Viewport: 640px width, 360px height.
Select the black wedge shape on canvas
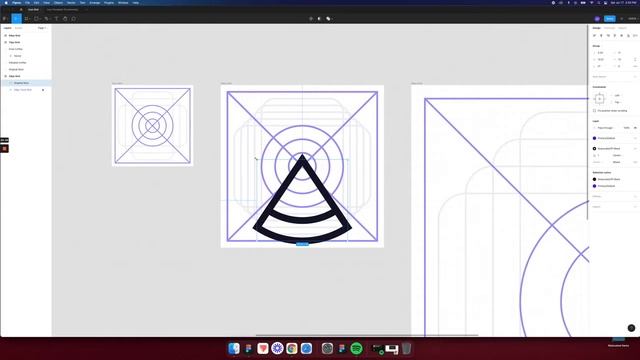tap(302, 200)
